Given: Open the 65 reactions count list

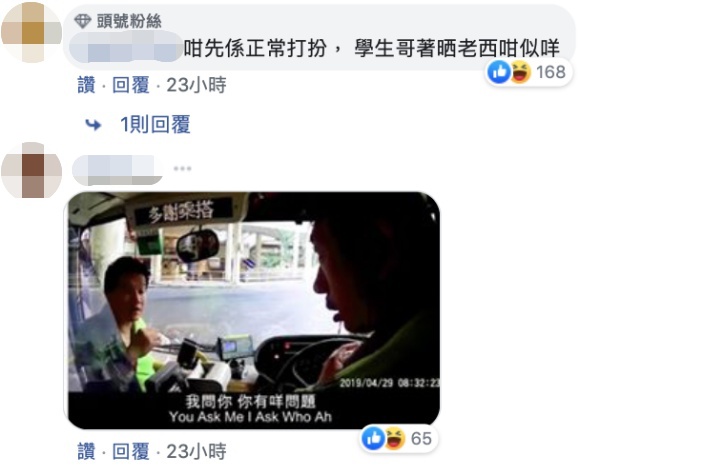Looking at the screenshot, I should coord(421,438).
